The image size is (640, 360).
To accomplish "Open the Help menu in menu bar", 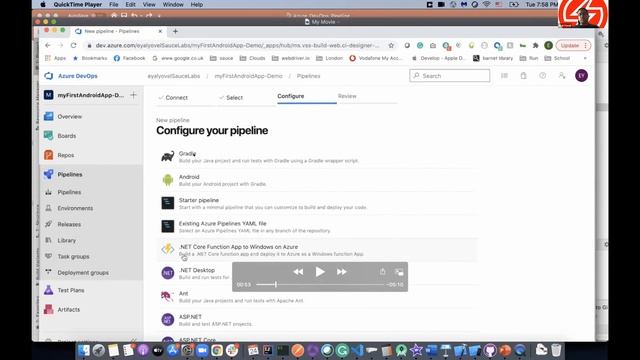I will (197, 4).
